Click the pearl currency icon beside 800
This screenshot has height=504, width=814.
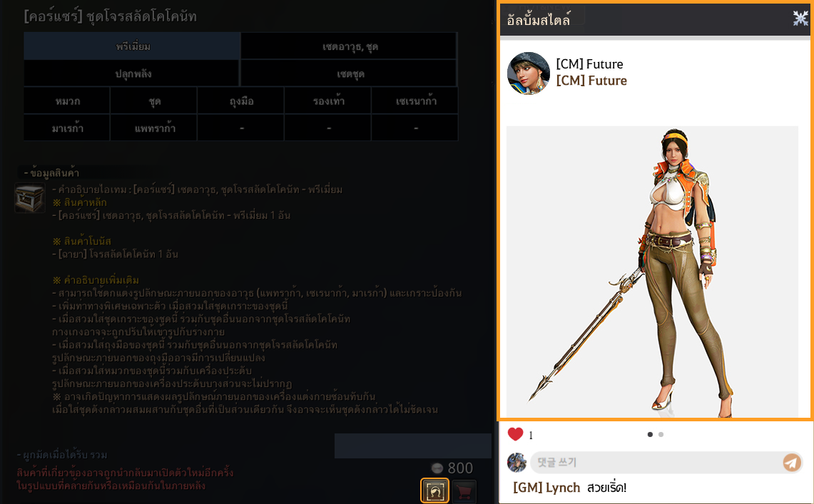[437, 468]
